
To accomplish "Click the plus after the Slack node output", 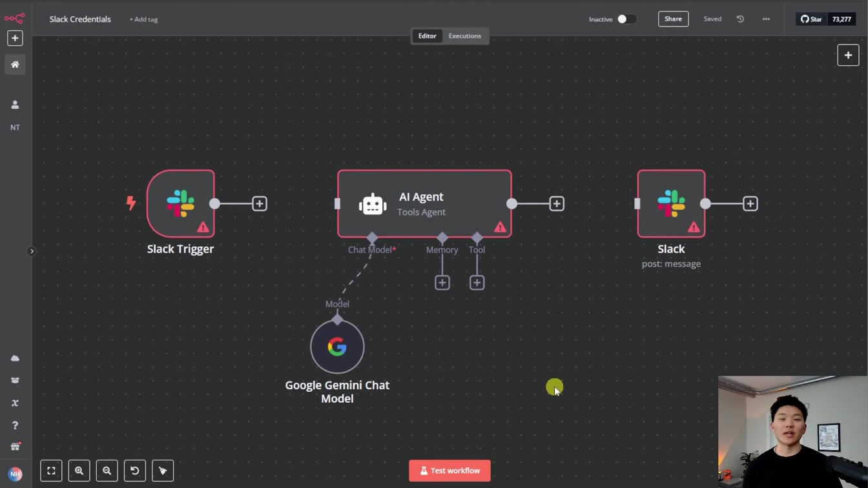I will (x=750, y=204).
